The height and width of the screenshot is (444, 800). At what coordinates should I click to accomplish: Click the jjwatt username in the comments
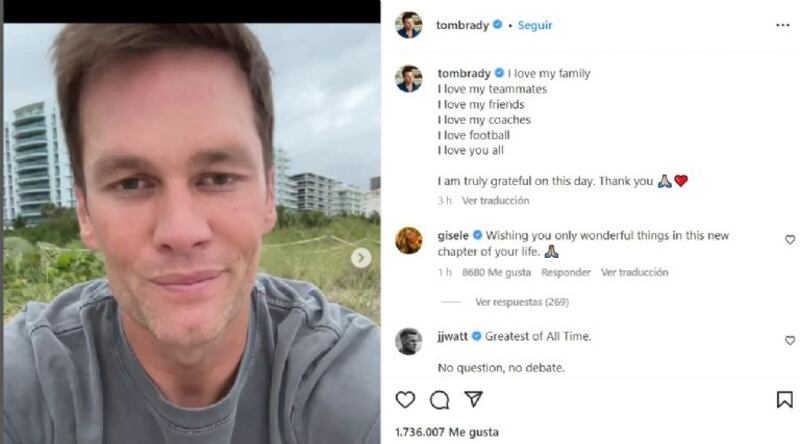tap(454, 336)
